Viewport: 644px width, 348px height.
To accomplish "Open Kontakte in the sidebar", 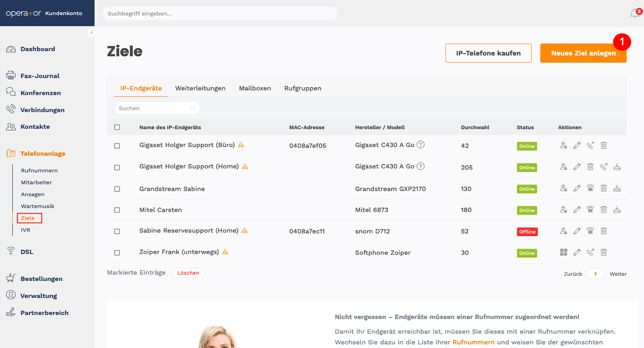I will (x=35, y=126).
